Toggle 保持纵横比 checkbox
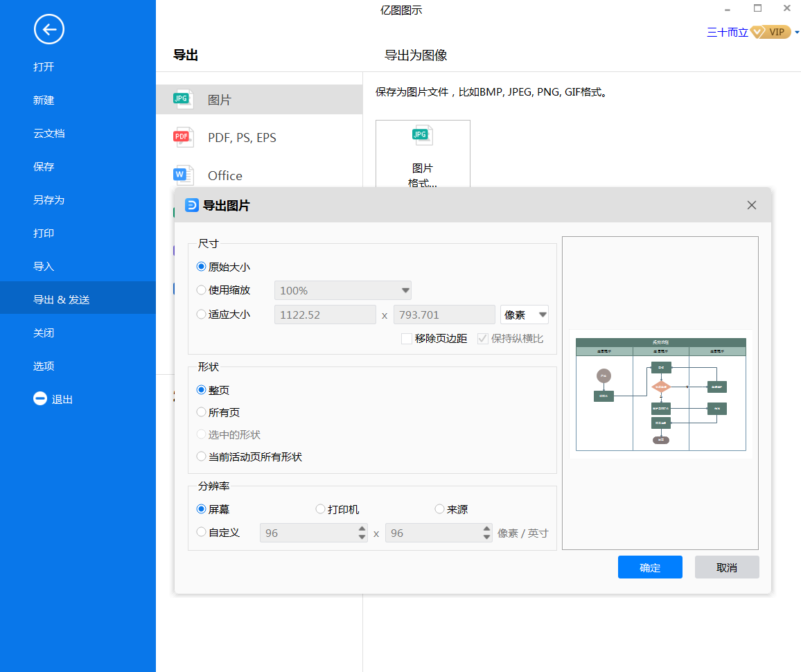 (483, 339)
